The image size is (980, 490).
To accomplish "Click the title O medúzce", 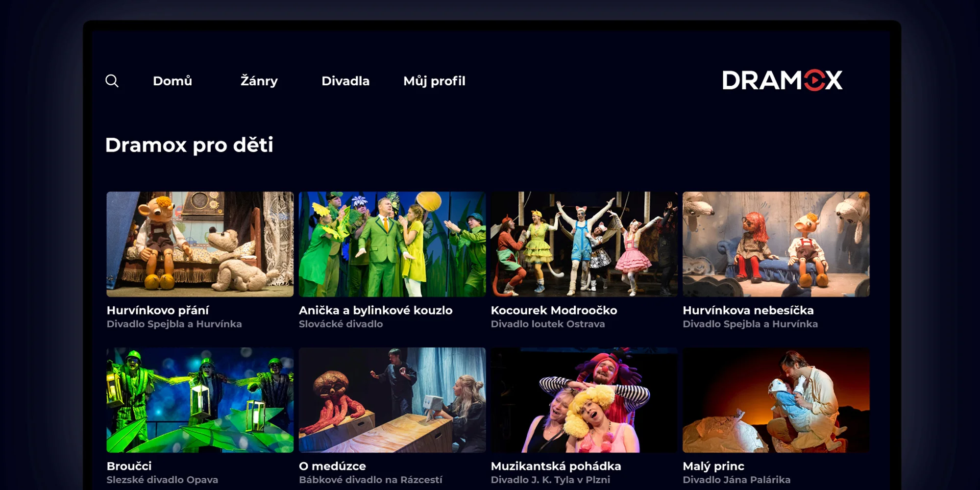I will [332, 466].
